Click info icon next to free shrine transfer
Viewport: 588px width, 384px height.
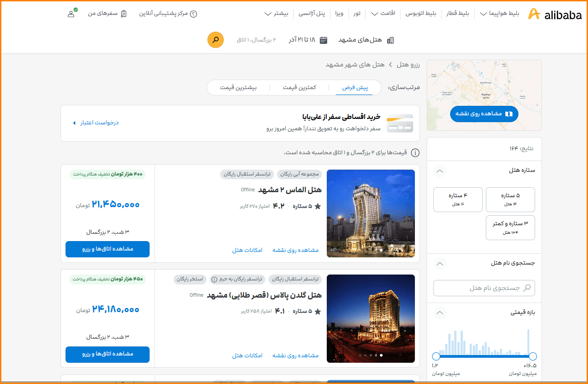point(214,279)
